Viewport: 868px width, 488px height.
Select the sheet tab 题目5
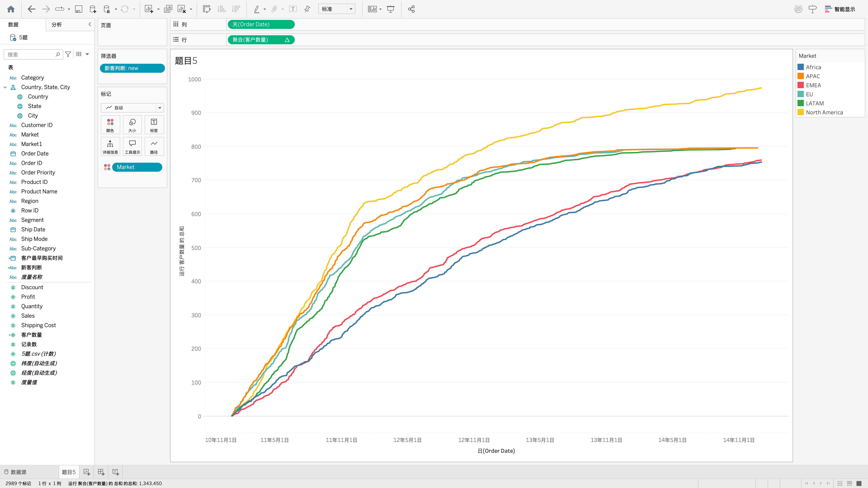tap(69, 472)
